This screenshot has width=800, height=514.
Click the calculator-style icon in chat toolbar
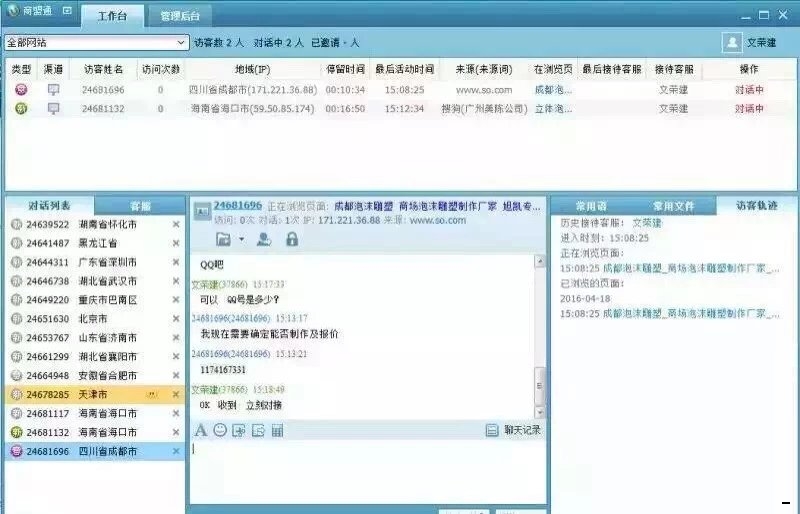click(x=277, y=430)
